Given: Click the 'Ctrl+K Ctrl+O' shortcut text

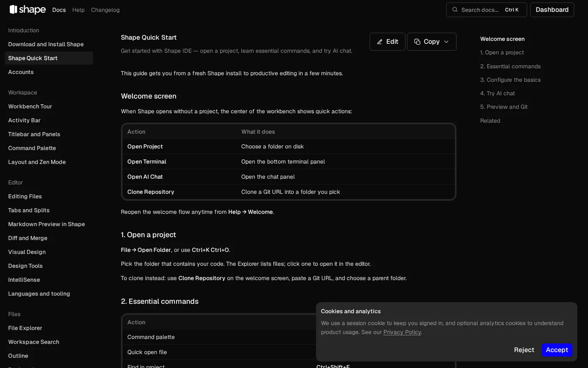Looking at the screenshot, I should coord(210,250).
